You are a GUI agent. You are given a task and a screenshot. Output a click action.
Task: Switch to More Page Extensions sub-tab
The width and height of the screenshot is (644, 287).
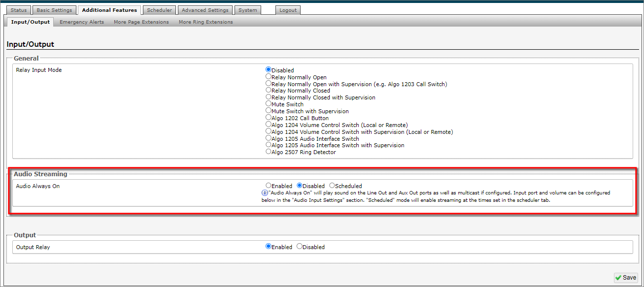pos(141,22)
